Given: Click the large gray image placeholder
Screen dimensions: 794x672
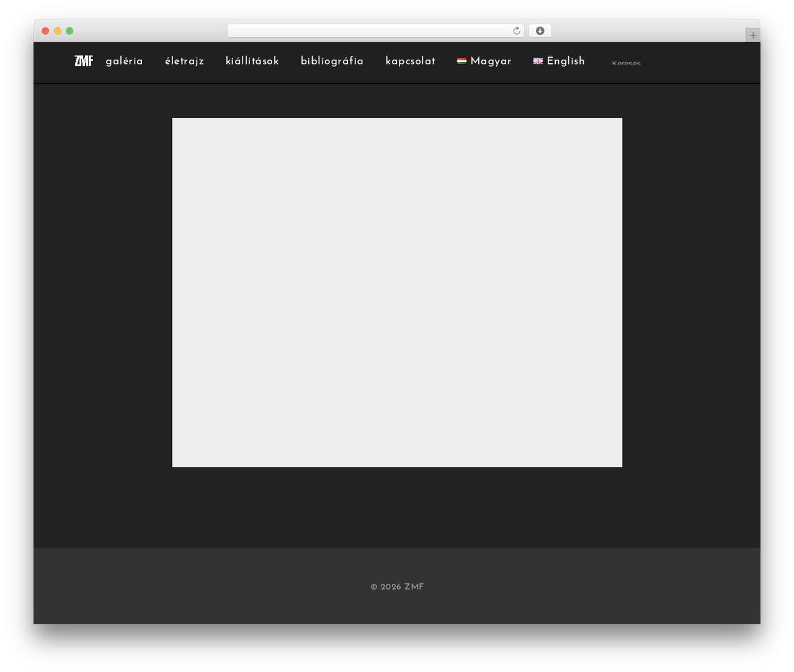Looking at the screenshot, I should click(x=397, y=292).
